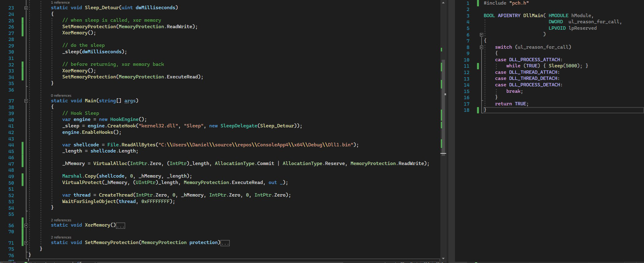
Task: Open '0 references' CodeLens above Main
Action: (61, 96)
